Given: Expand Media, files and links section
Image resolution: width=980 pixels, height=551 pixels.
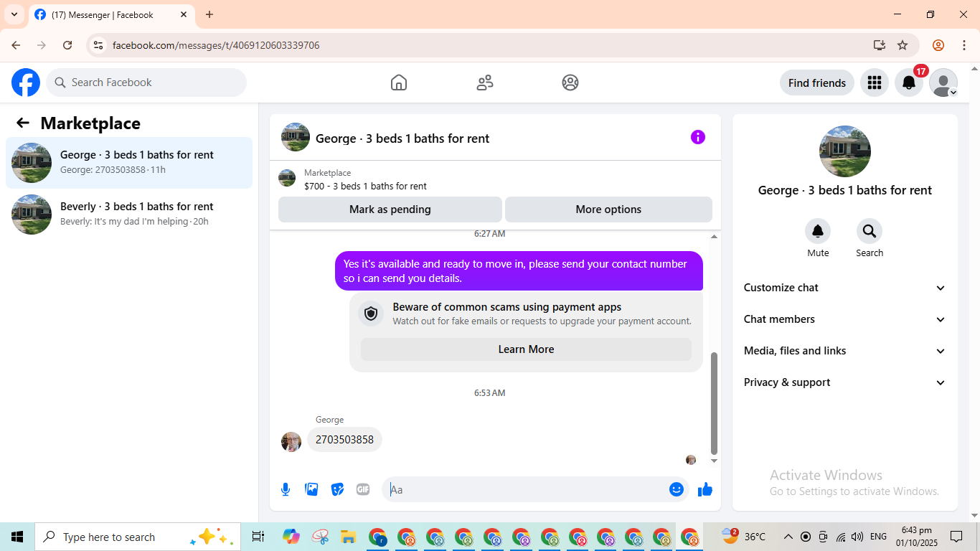Looking at the screenshot, I should coord(845,351).
